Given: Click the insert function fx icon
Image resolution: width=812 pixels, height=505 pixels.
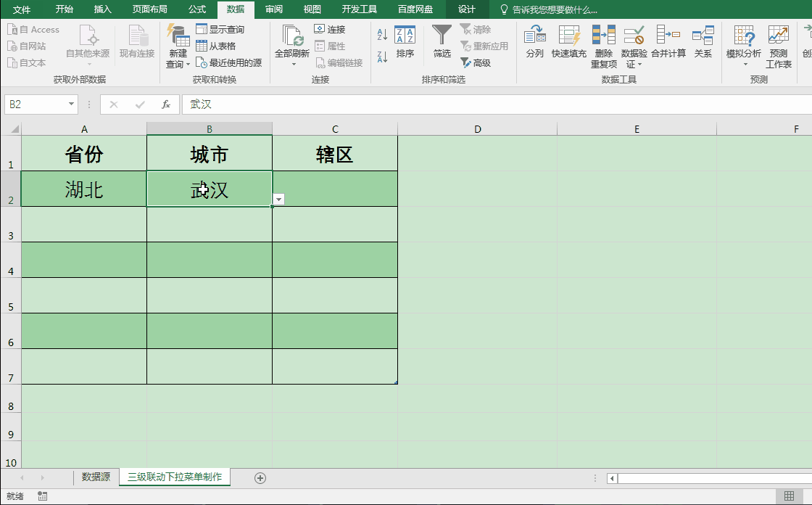Looking at the screenshot, I should click(166, 104).
